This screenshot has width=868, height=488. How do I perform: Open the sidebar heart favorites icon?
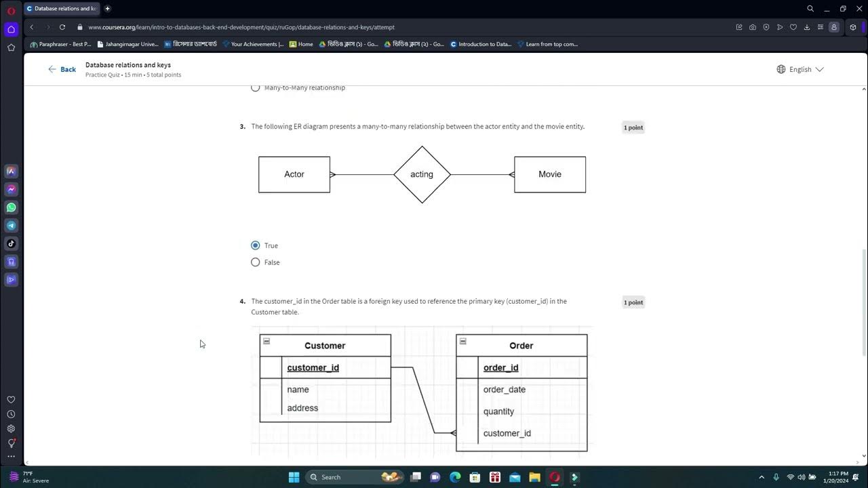point(11,400)
